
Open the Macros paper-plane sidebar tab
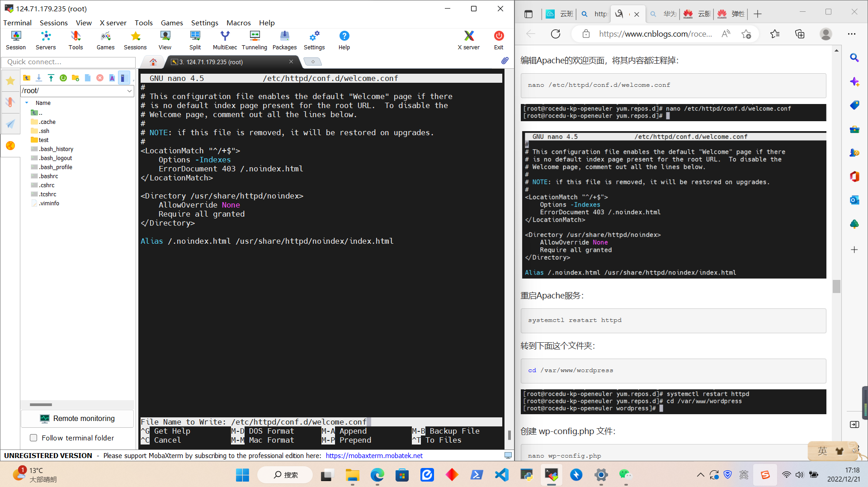pos(10,124)
